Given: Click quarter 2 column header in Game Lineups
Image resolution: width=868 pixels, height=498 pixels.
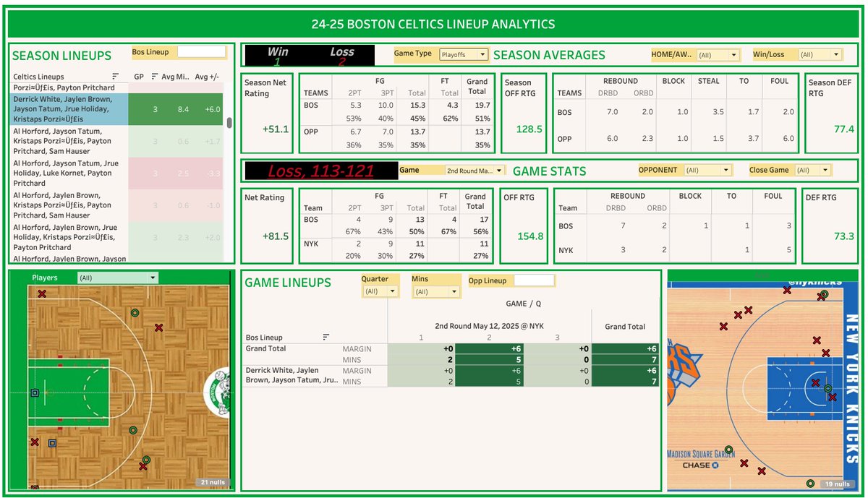Looking at the screenshot, I should 490,338.
